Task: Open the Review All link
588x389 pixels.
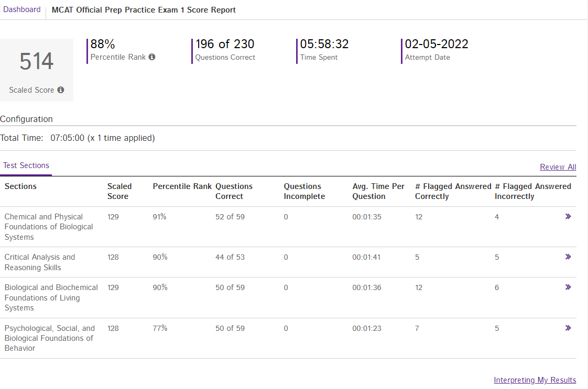Action: (x=558, y=167)
